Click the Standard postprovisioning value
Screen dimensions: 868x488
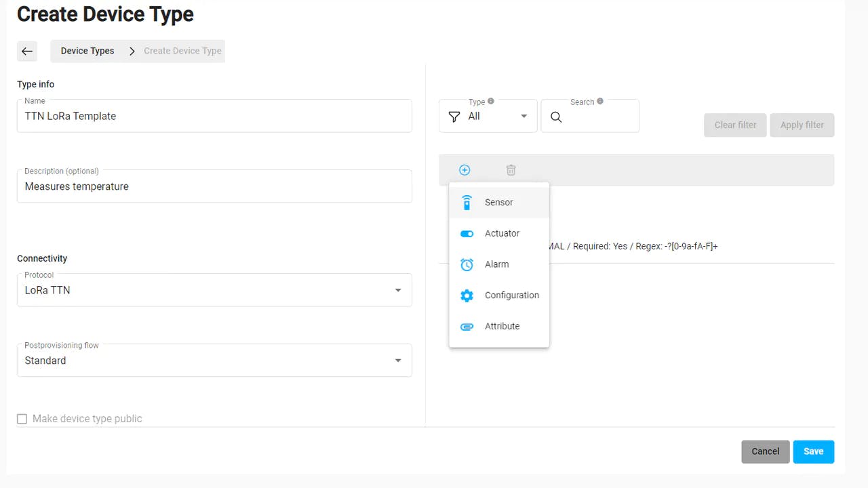(45, 361)
